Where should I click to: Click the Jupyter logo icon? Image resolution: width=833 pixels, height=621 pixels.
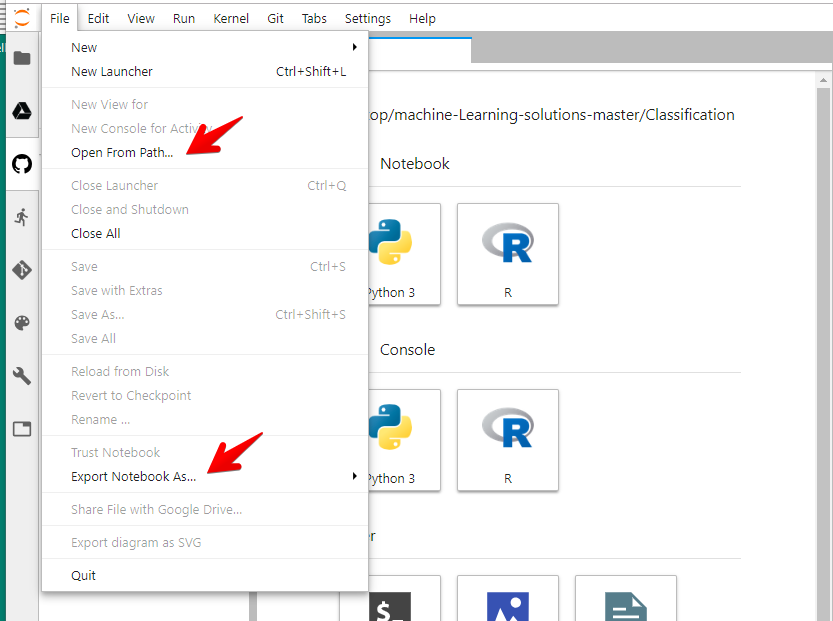(x=22, y=18)
